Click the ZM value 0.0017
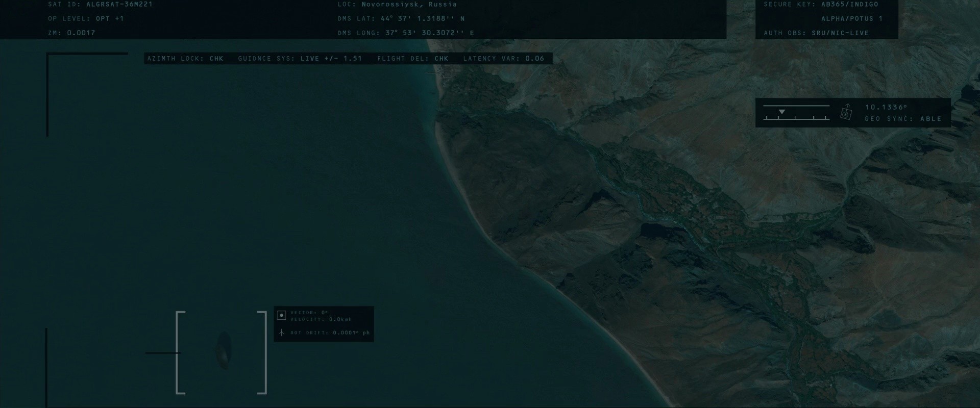This screenshot has height=408, width=980. click(81, 33)
